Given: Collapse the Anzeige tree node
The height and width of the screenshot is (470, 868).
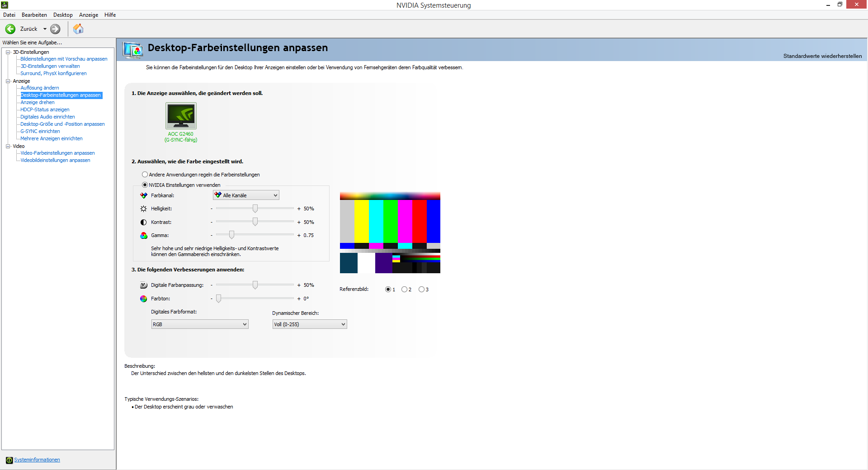Looking at the screenshot, I should click(8, 81).
